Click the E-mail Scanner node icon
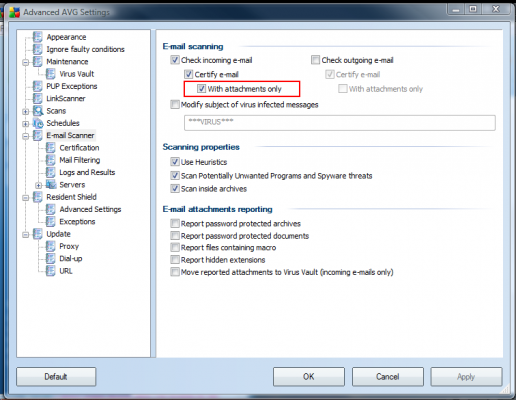Viewport: 516px width, 400px height. [x=38, y=135]
